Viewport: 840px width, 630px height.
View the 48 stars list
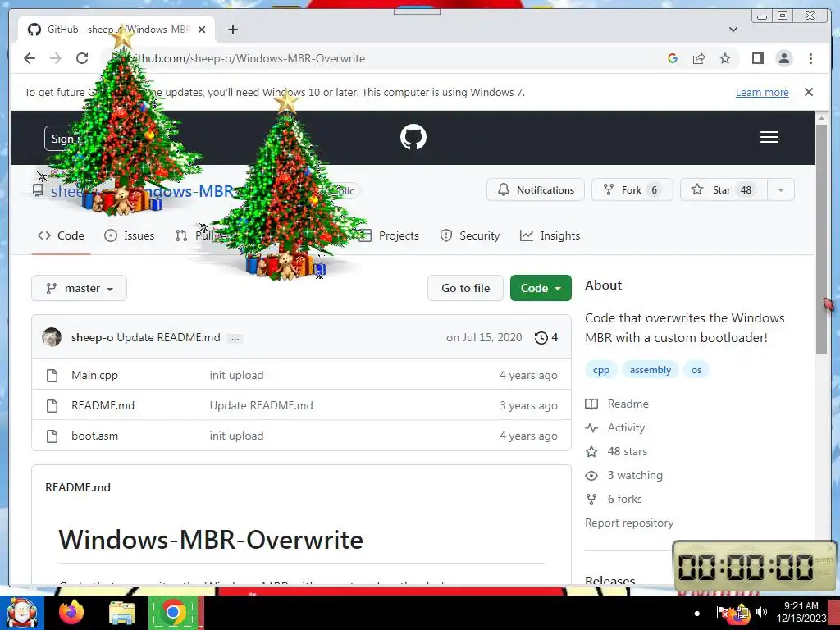[616, 452]
